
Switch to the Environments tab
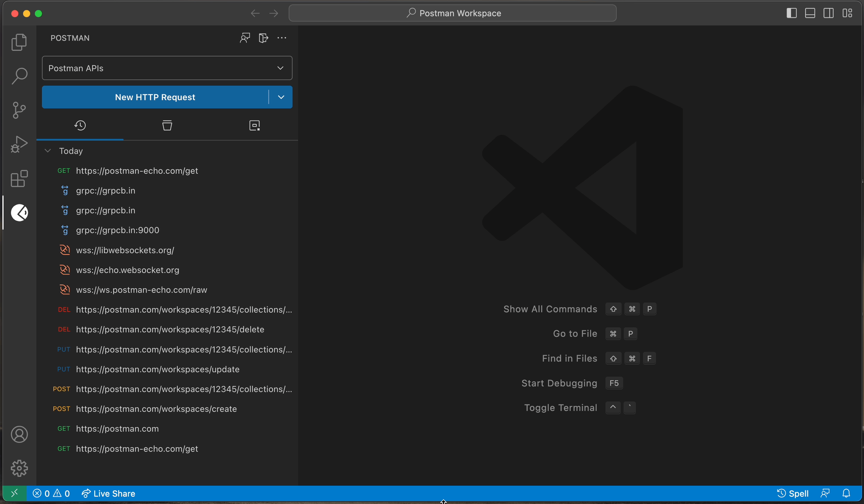(254, 126)
